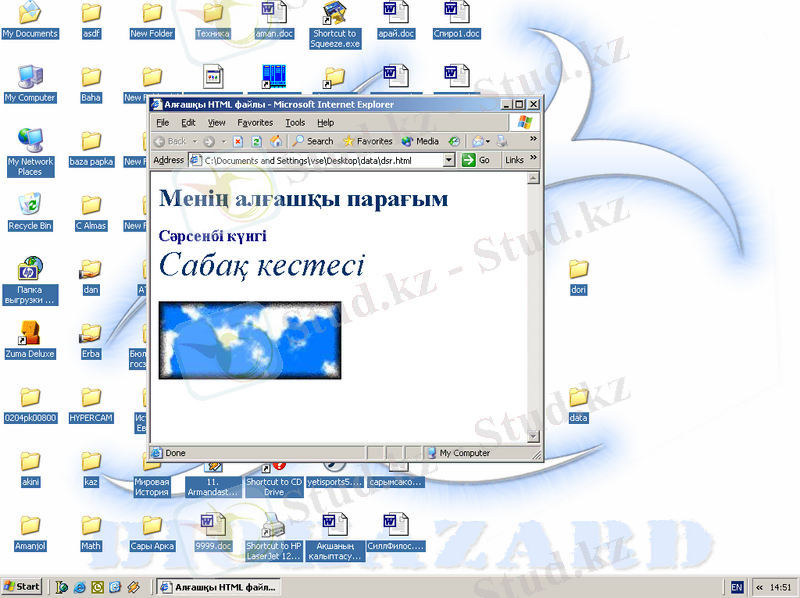The image size is (800, 598).
Task: Expand the Links bar chevron
Action: tap(533, 158)
